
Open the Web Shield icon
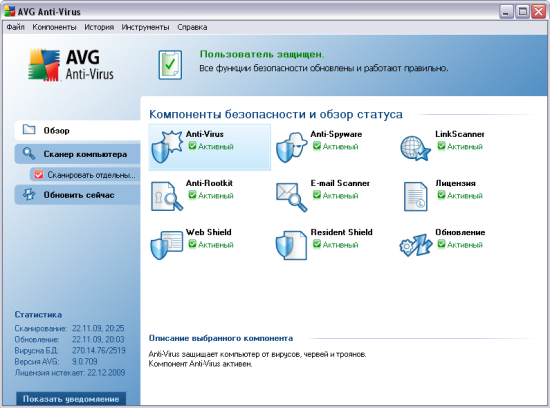(x=167, y=245)
